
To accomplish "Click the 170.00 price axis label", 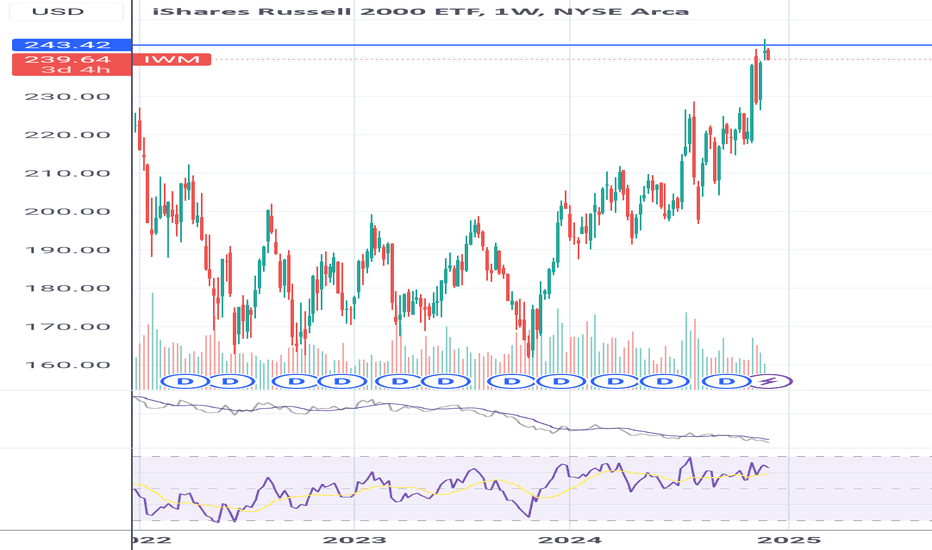I will [x=68, y=326].
